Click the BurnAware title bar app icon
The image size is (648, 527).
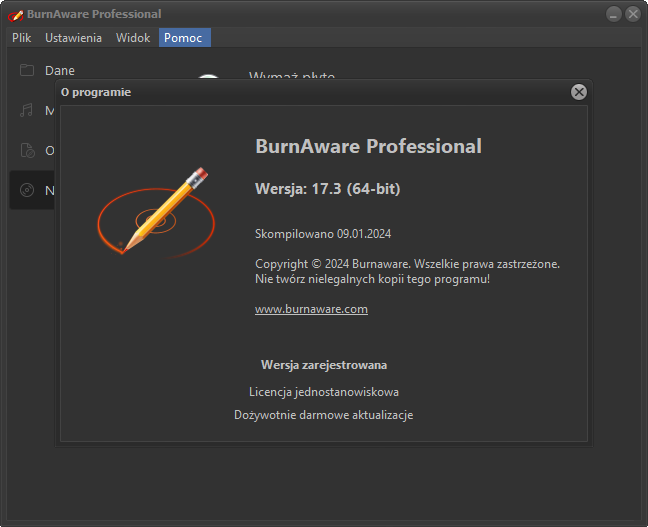[16, 15]
